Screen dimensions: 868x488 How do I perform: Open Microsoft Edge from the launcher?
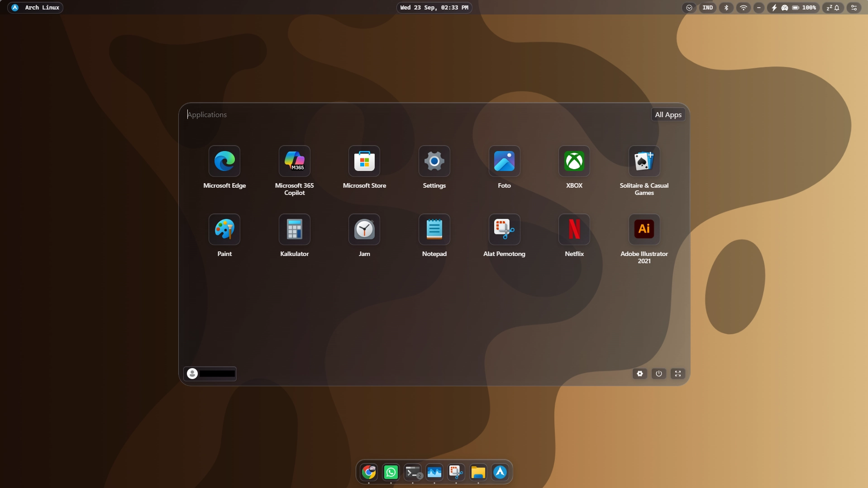224,161
